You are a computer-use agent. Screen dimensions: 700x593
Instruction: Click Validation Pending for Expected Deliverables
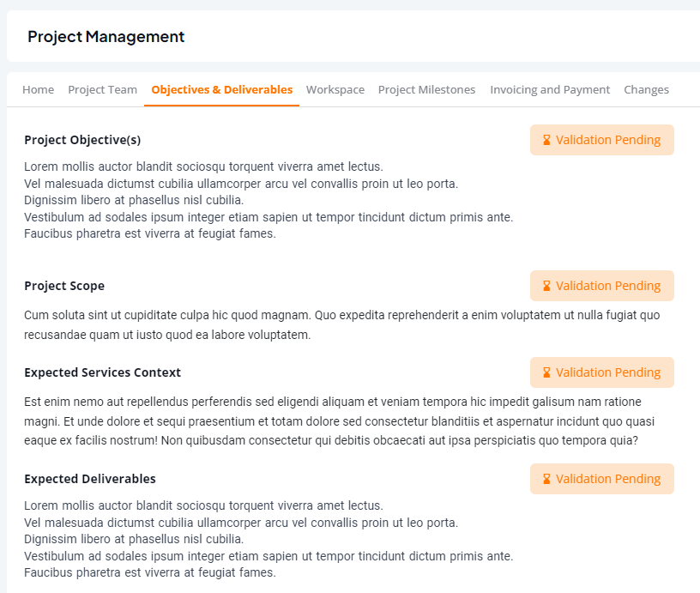pos(602,479)
